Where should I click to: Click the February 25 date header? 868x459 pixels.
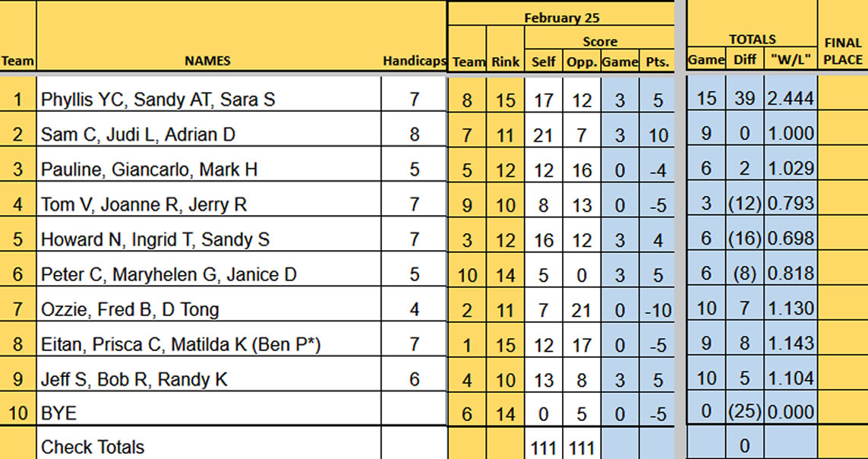[560, 18]
